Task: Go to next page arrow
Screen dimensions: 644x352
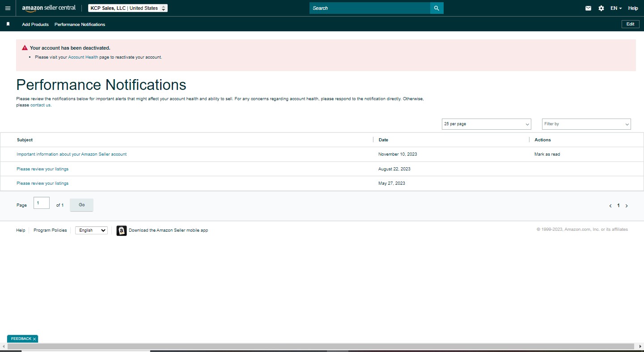Action: (x=627, y=206)
